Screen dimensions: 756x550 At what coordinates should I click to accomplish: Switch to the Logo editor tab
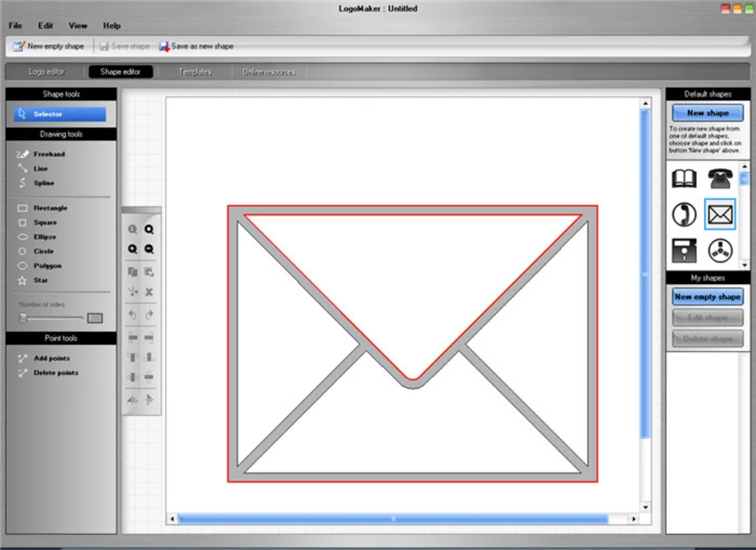[x=46, y=72]
